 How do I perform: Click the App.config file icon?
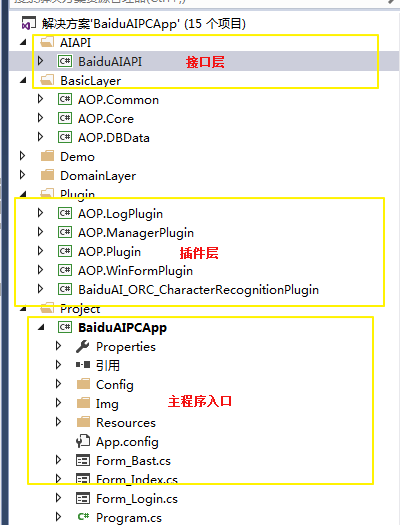coord(83,441)
